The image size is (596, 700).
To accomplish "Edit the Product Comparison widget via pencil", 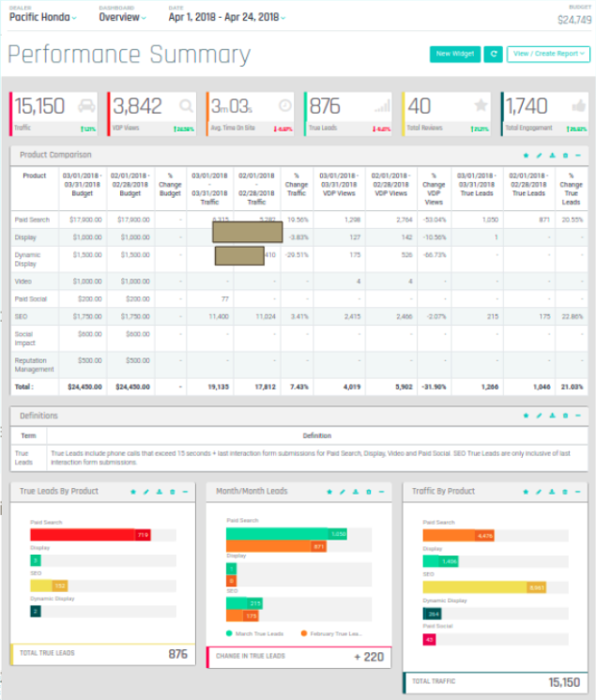I will pos(539,154).
